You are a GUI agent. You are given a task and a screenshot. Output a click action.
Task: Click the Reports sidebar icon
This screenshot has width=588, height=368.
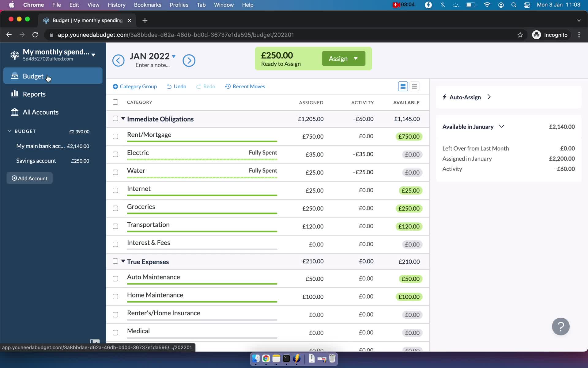(x=14, y=94)
